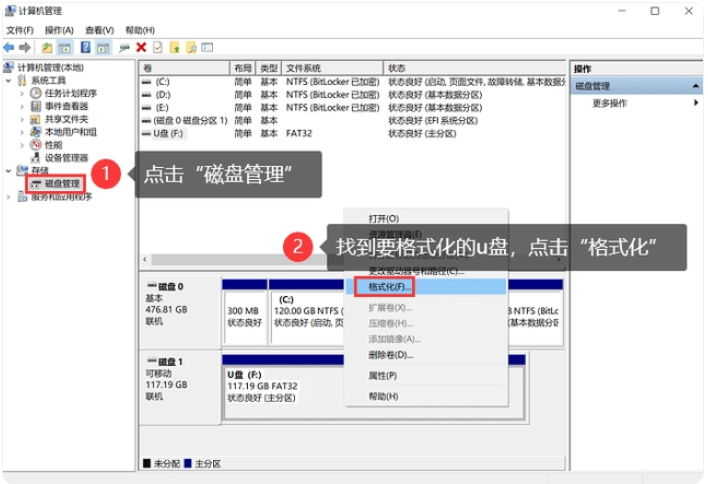708x484 pixels.
Task: Click 更多操作 in the actions pane
Action: pos(610,103)
